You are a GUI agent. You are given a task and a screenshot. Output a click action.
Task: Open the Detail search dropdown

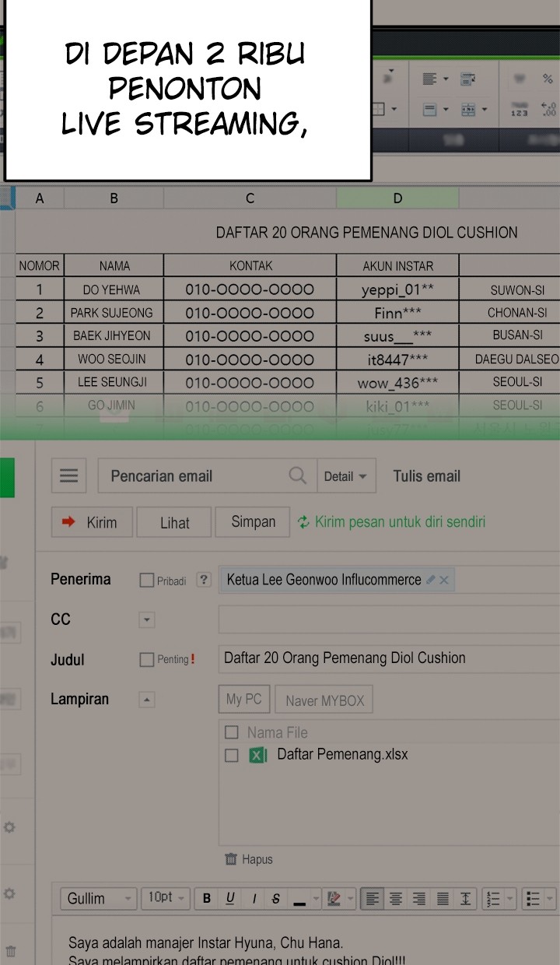tap(346, 476)
